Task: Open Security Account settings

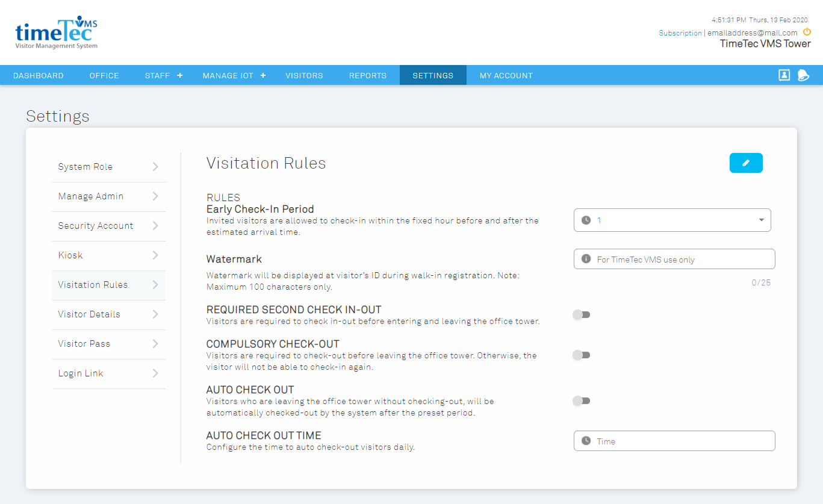Action: 108,226
